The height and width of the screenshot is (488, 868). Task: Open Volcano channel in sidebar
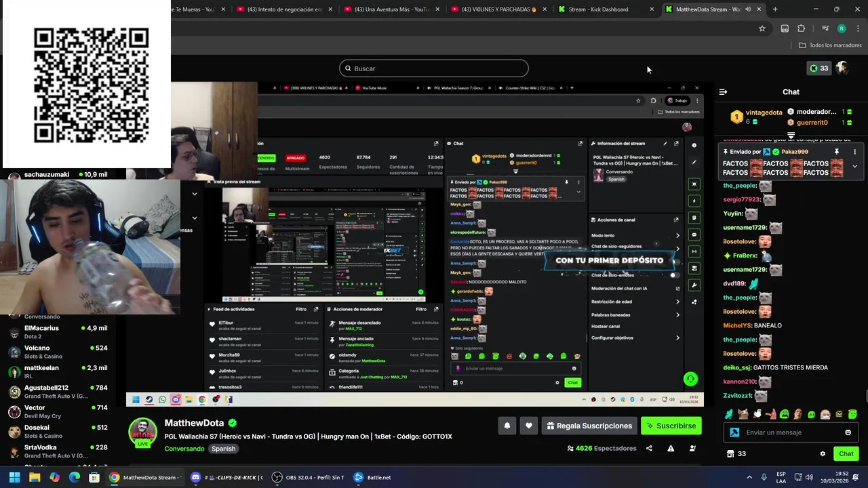58,352
